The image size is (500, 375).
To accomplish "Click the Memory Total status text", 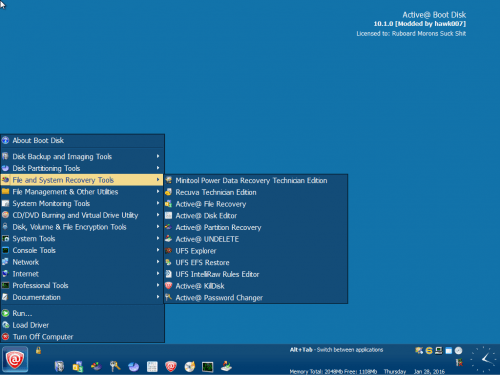I will coord(333,371).
